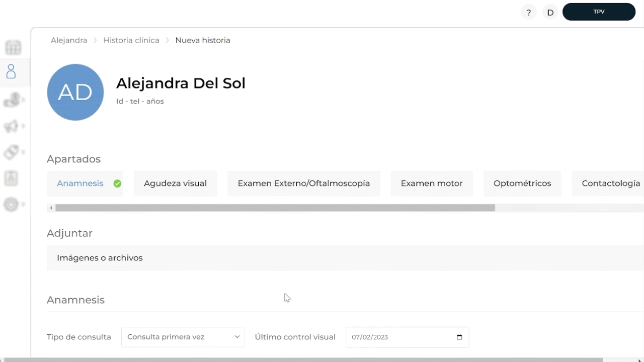644x362 pixels.
Task: Click Nueva historia breadcrumb
Action: (x=203, y=40)
